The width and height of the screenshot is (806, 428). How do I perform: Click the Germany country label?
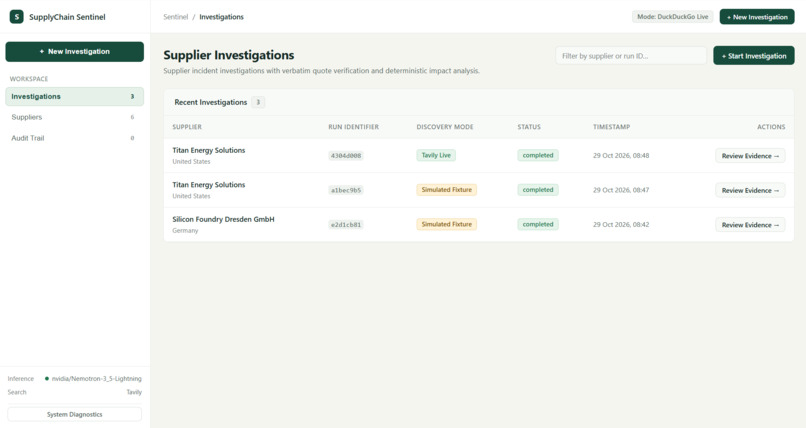tap(185, 231)
